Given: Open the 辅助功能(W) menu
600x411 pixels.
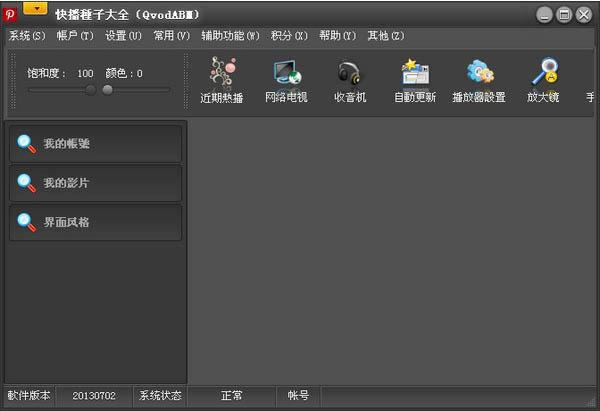Looking at the screenshot, I should (230, 36).
